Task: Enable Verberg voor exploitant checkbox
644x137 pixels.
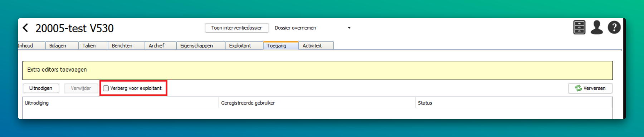Action: pos(106,88)
